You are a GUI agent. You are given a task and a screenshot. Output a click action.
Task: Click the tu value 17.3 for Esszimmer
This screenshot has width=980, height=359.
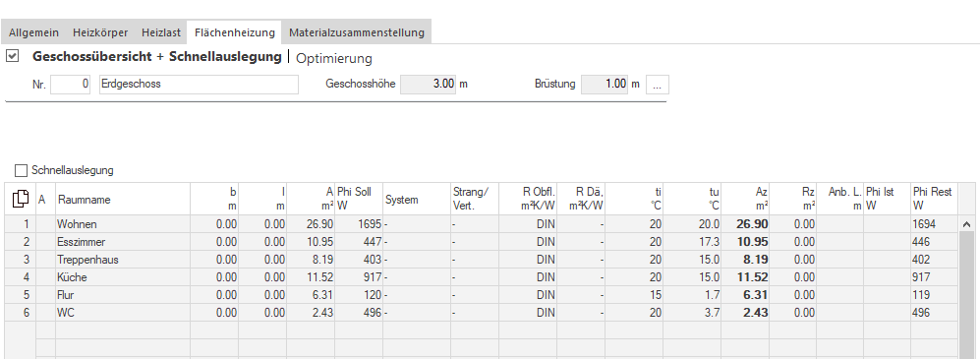click(692, 241)
